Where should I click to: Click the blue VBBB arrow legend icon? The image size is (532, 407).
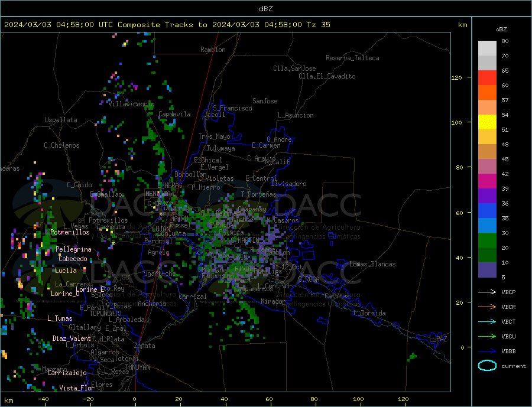point(487,351)
